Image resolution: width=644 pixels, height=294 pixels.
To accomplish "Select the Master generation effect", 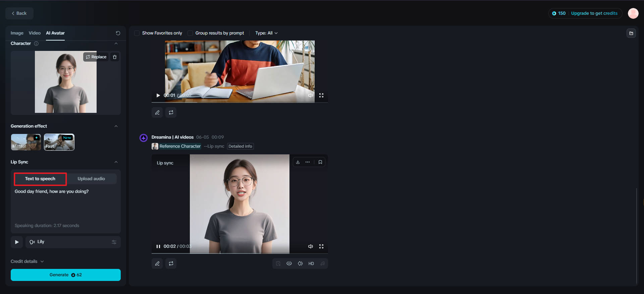I will 26,142.
